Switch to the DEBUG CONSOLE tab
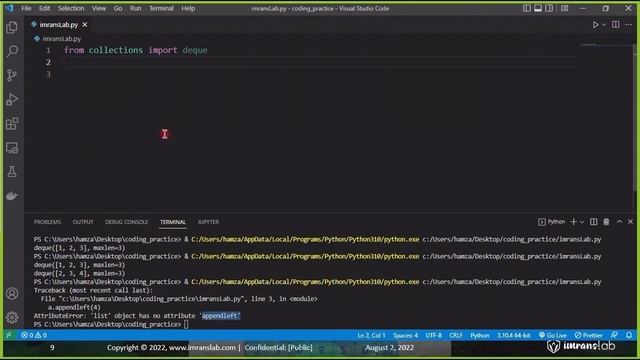 (127, 222)
